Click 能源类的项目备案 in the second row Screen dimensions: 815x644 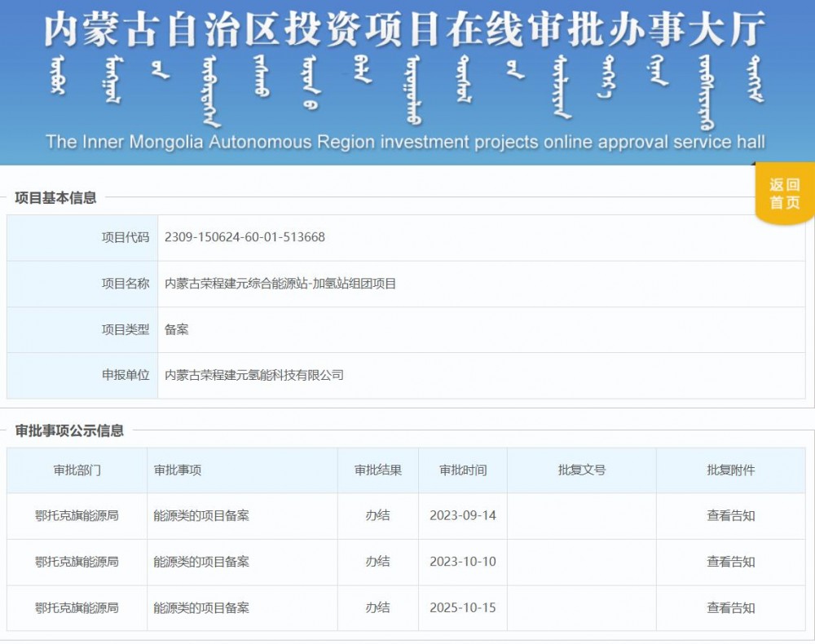tap(200, 562)
